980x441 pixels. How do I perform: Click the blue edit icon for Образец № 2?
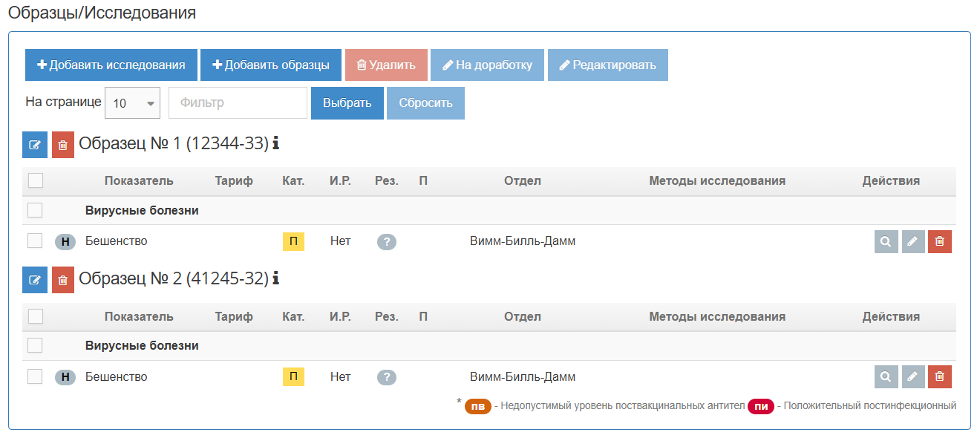point(35,280)
